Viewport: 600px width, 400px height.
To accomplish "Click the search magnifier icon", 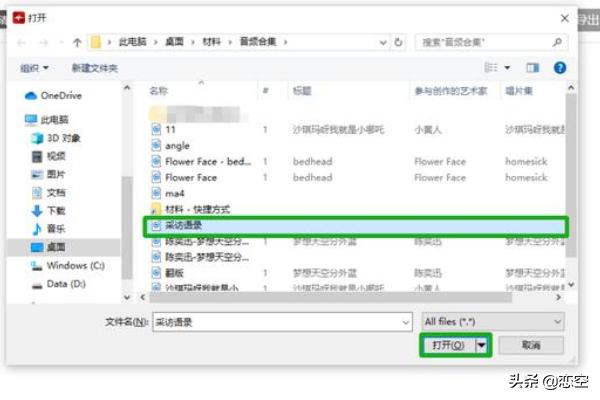I will tap(557, 42).
